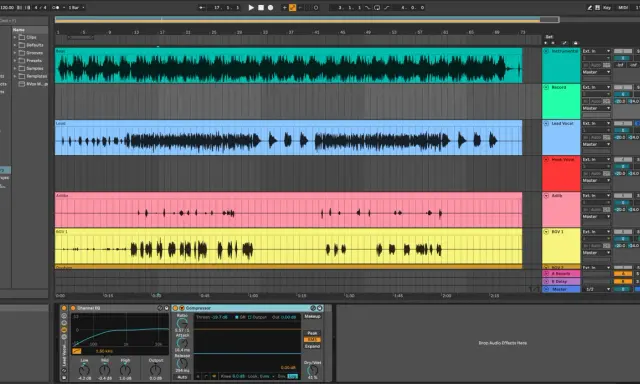Click the Stop button in the transport
Image resolution: width=640 pixels, height=384 pixels.
coord(261,7)
